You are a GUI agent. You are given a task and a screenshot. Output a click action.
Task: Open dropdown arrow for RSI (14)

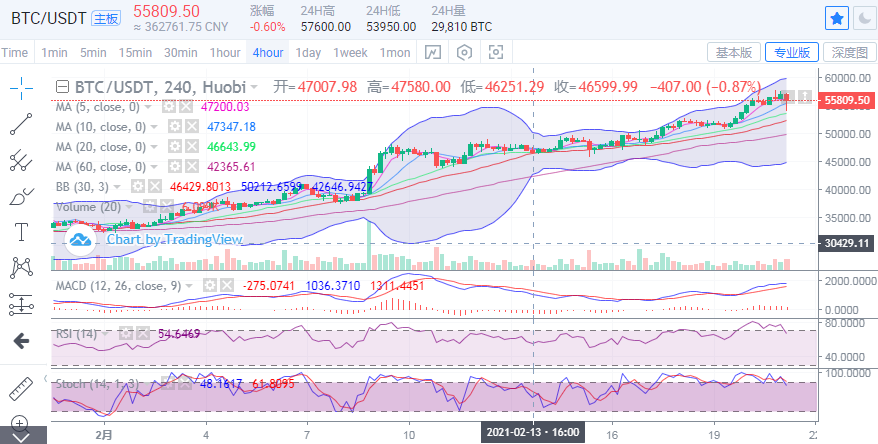click(106, 334)
